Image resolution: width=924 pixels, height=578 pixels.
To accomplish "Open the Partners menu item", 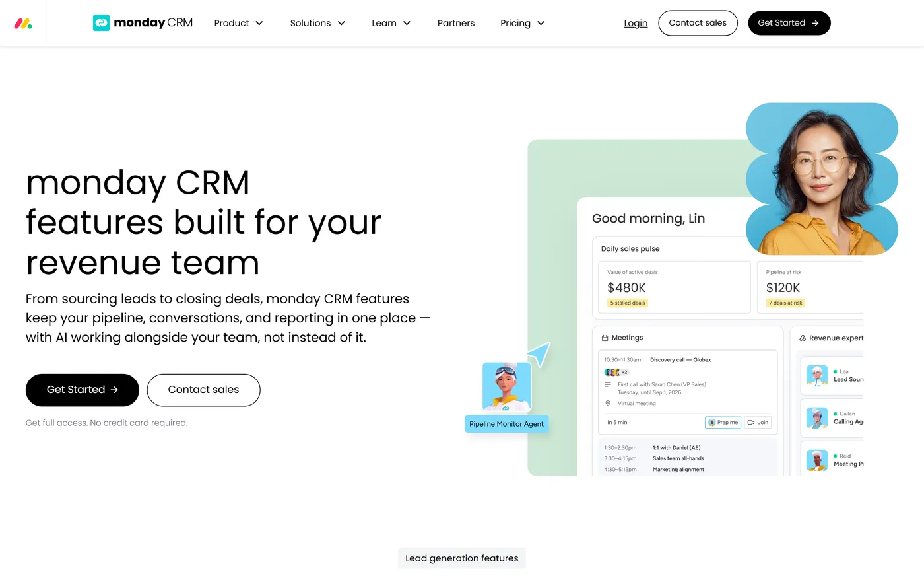I will 456,23.
